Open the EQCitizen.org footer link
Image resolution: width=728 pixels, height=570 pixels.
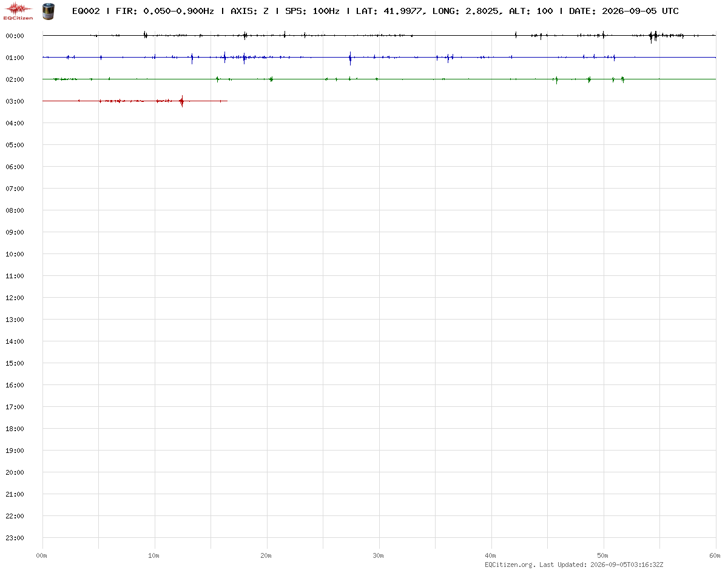pyautogui.click(x=510, y=565)
